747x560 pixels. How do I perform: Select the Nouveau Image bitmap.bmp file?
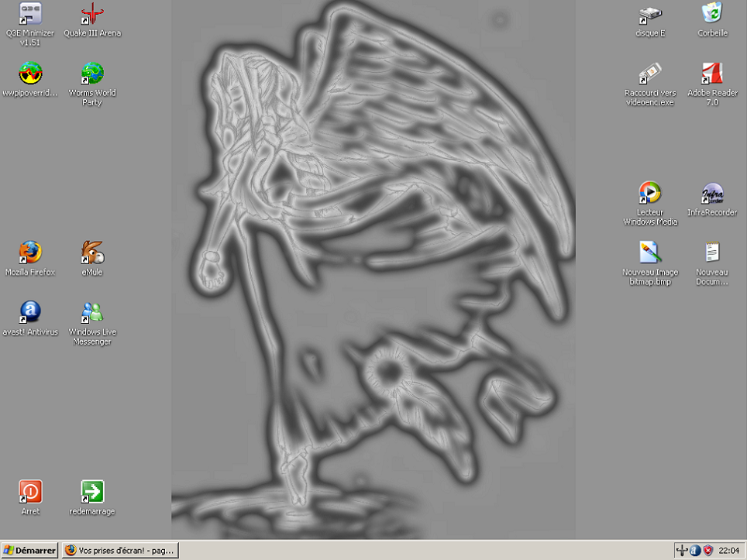click(x=650, y=253)
